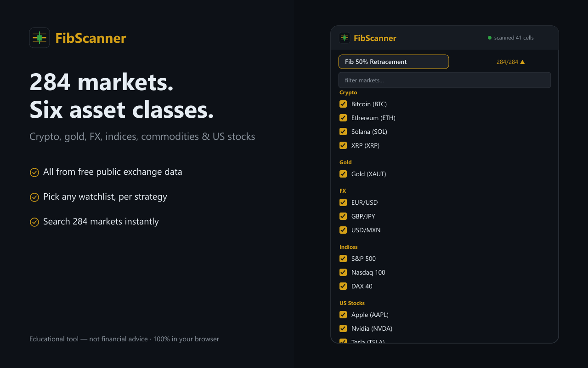
Task: Click the Indices group heading
Action: 349,247
